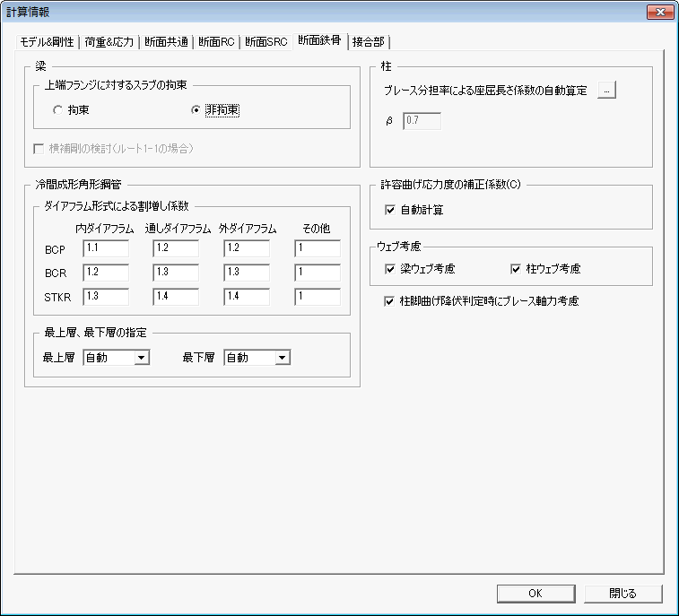Open the brace ratio auto-calculation "..." button
679x616 pixels.
[606, 90]
